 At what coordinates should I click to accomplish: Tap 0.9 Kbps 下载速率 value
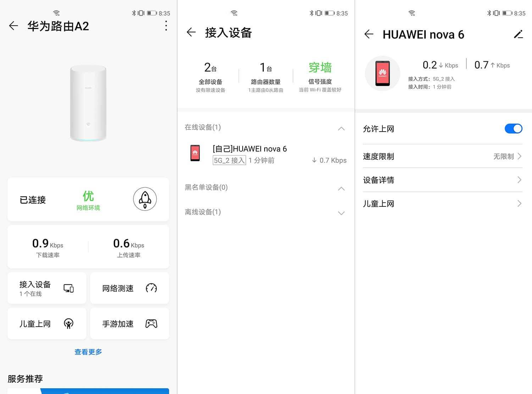(48, 247)
